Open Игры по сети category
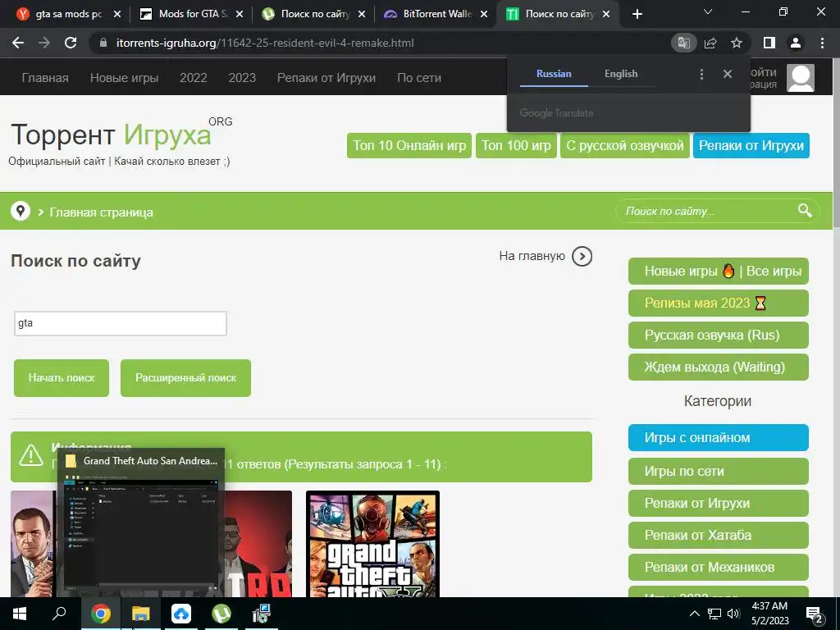 pos(719,471)
